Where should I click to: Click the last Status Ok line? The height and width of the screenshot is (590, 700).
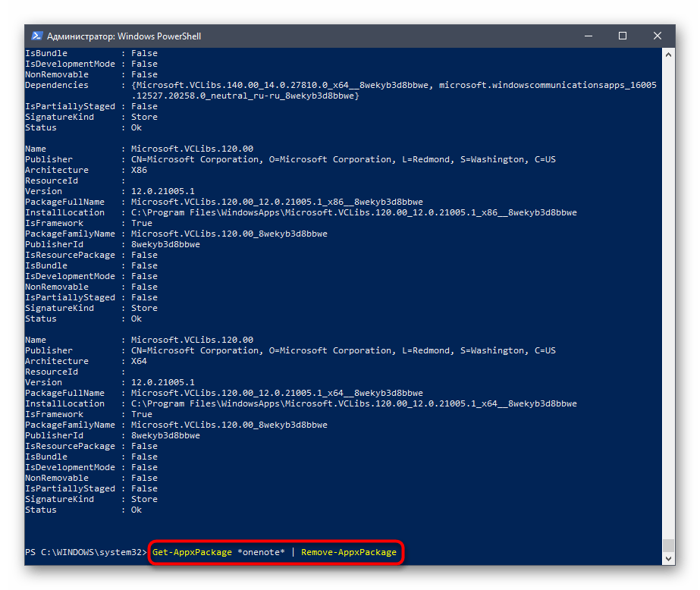(x=137, y=510)
